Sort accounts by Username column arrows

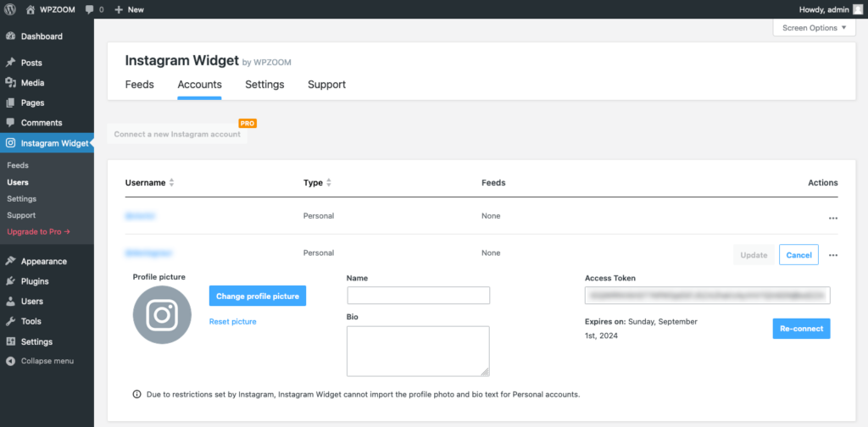click(x=171, y=183)
